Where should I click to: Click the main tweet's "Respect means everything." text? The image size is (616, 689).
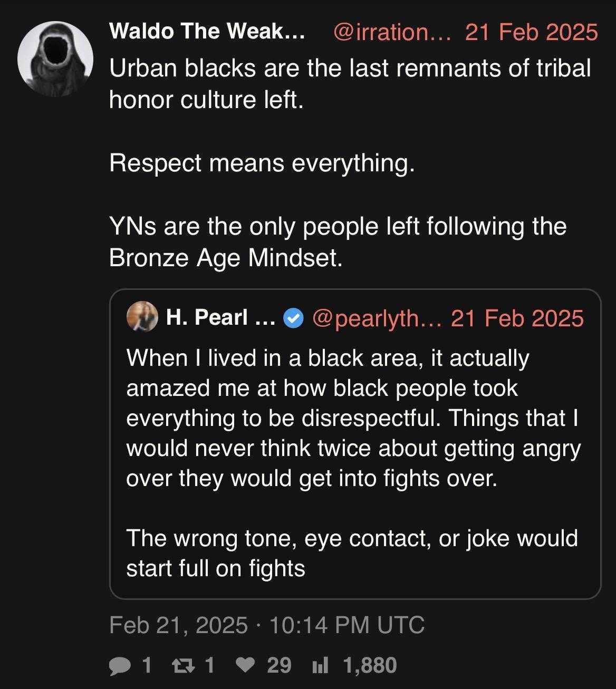tap(262, 163)
